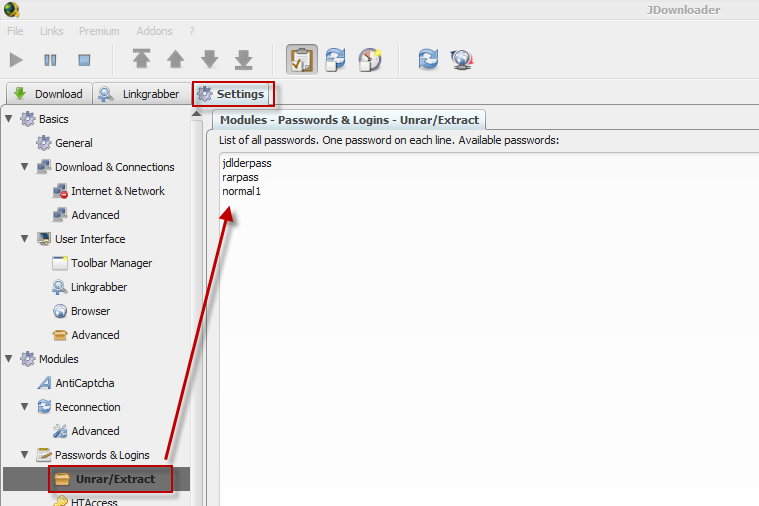
Task: Open General settings entry
Action: (74, 143)
